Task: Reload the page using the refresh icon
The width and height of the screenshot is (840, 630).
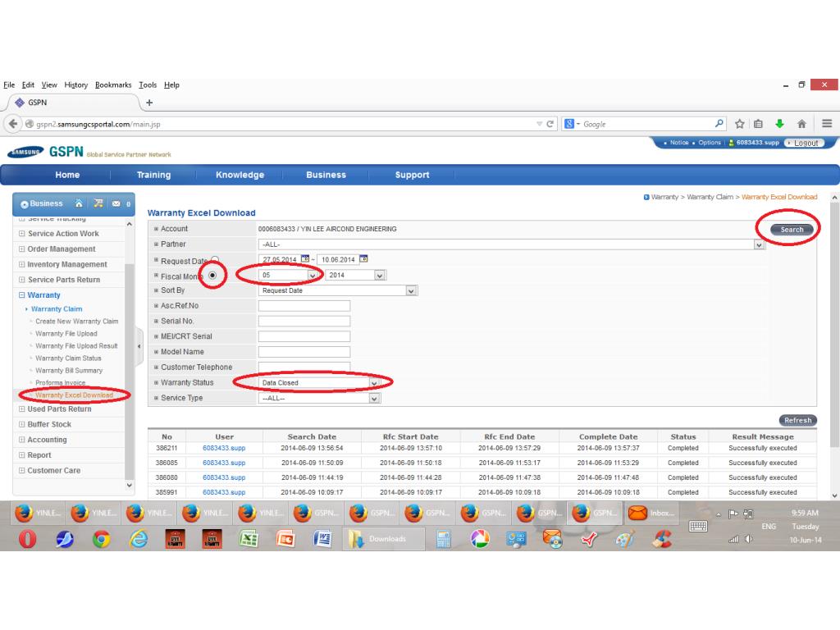Action: [550, 124]
